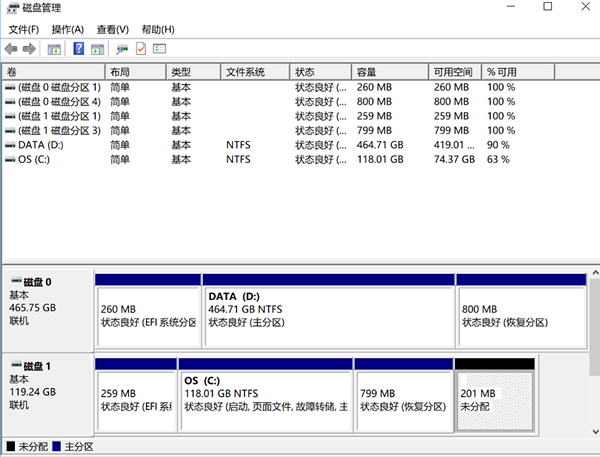600x457 pixels.
Task: Toggle the show/hide action pane icon
Action: 97,48
